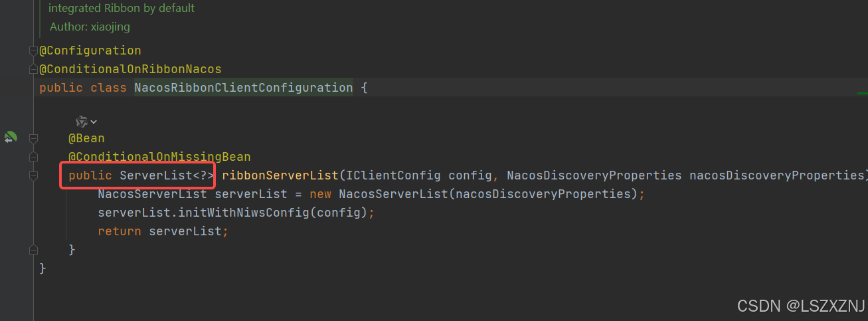This screenshot has height=321, width=868.
Task: Click serverList in the return statement
Action: [185, 231]
